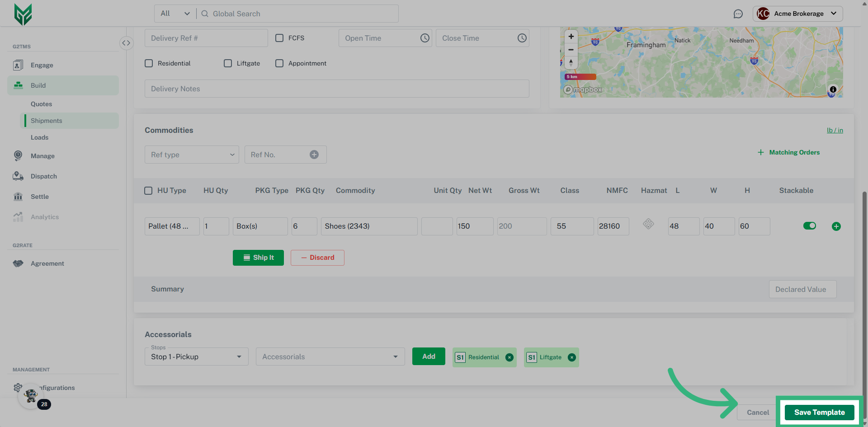Go to the Dispatch menu item
The height and width of the screenshot is (427, 868).
coord(44,176)
